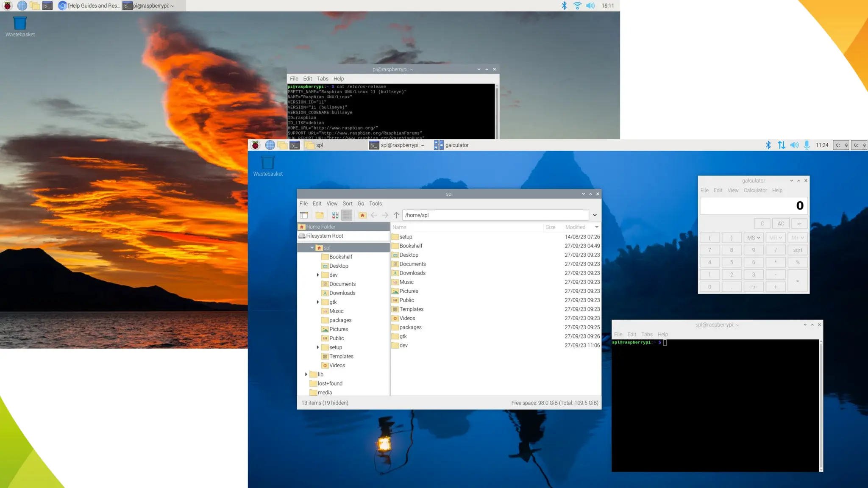Open Tools menu in file manager
The width and height of the screenshot is (868, 488).
pos(376,203)
